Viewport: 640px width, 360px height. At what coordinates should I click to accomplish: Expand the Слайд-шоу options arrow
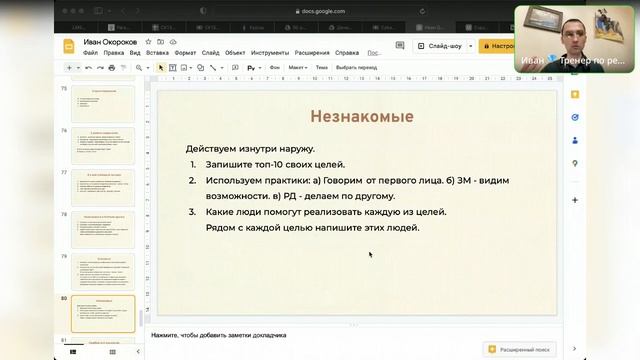(x=470, y=46)
